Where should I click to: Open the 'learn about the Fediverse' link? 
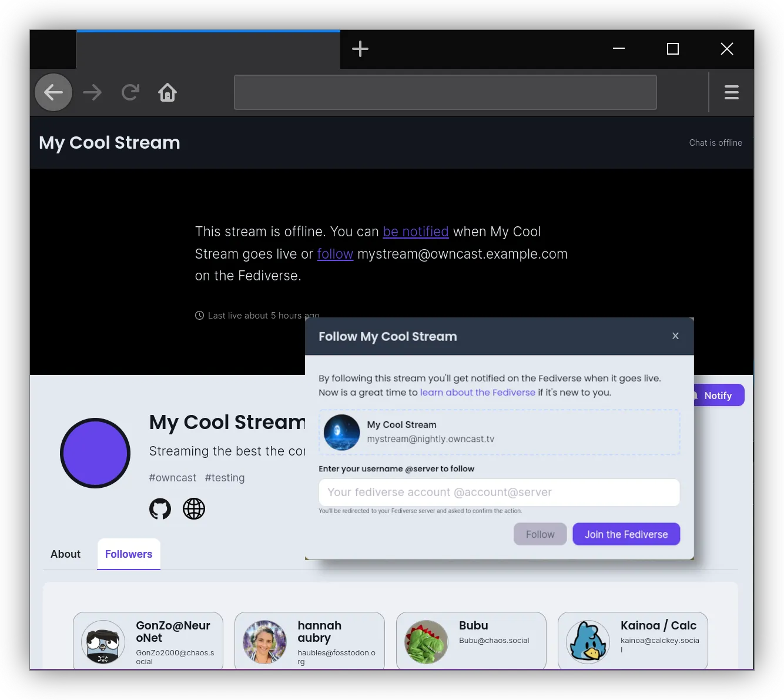tap(477, 393)
